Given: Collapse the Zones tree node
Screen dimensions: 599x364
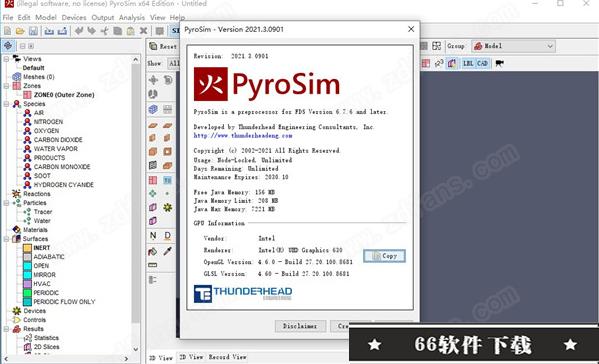Looking at the screenshot, I should [x=6, y=86].
